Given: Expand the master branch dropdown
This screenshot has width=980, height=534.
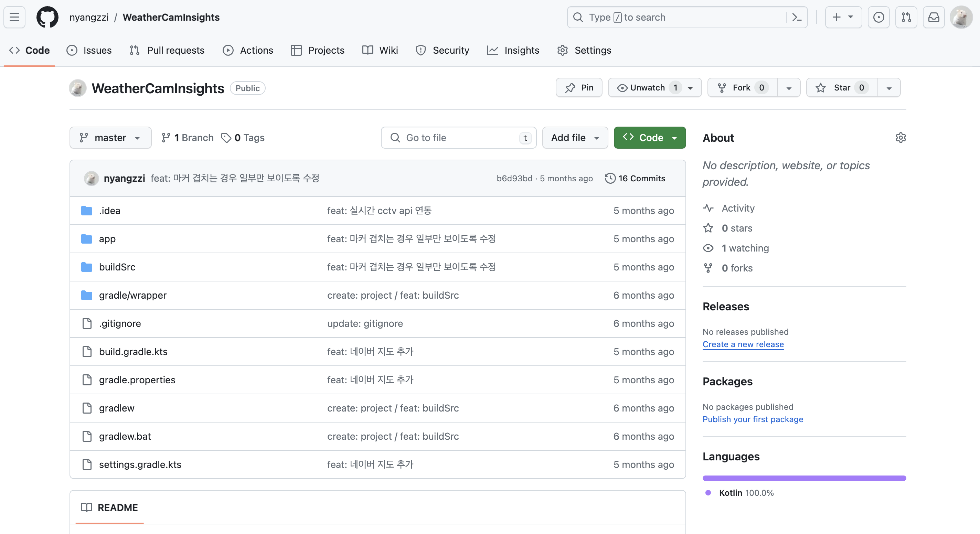Looking at the screenshot, I should coord(110,138).
